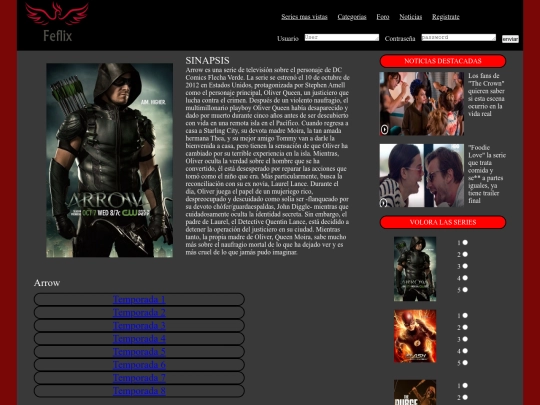The height and width of the screenshot is (405, 540).
Task: Click The Flash poster thumbnail
Action: click(415, 336)
